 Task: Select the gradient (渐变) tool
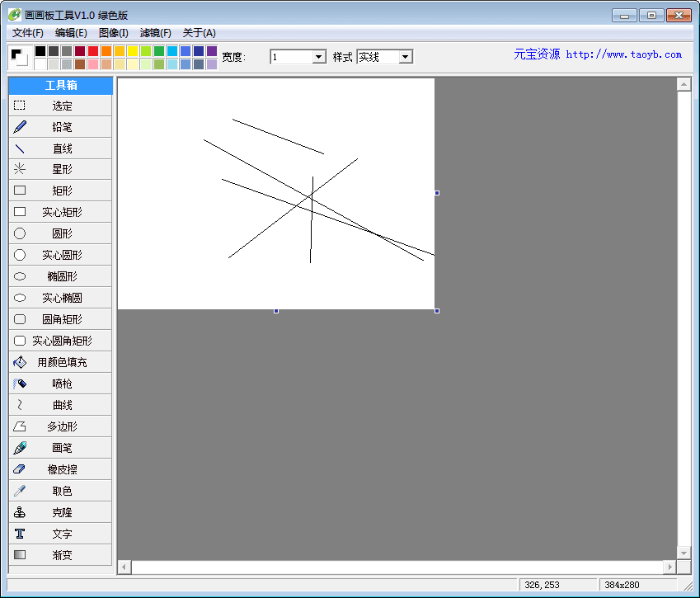pyautogui.click(x=60, y=555)
